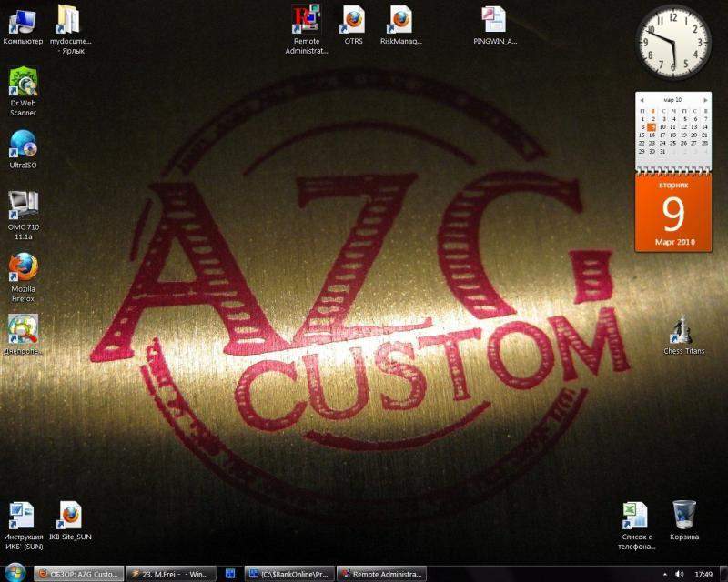Select the Корзина recycle bin
The width and height of the screenshot is (728, 582).
[684, 521]
